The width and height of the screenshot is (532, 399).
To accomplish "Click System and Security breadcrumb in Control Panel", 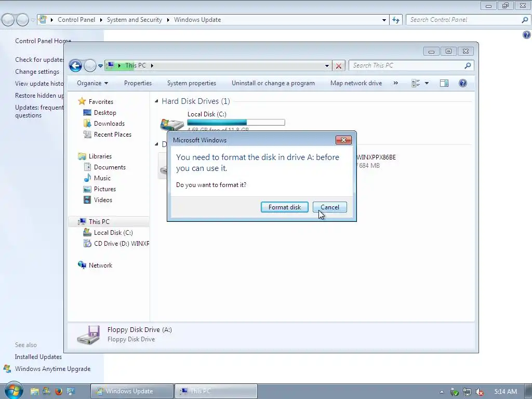I will (x=135, y=20).
